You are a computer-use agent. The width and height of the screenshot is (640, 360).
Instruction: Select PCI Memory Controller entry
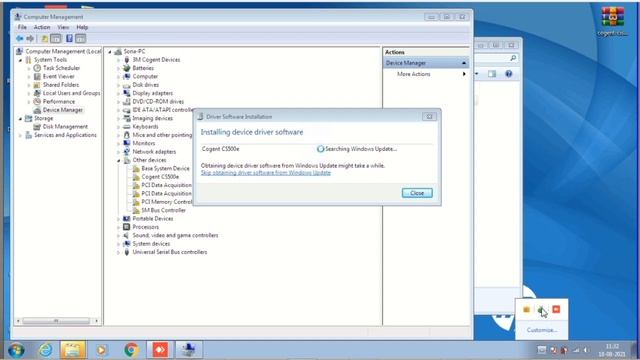click(167, 202)
